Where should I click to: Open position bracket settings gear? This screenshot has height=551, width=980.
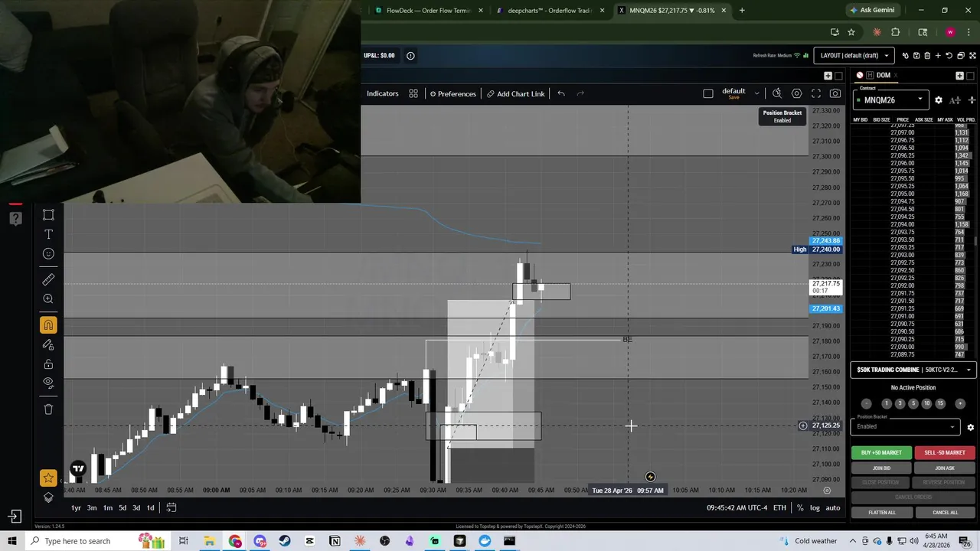[971, 427]
